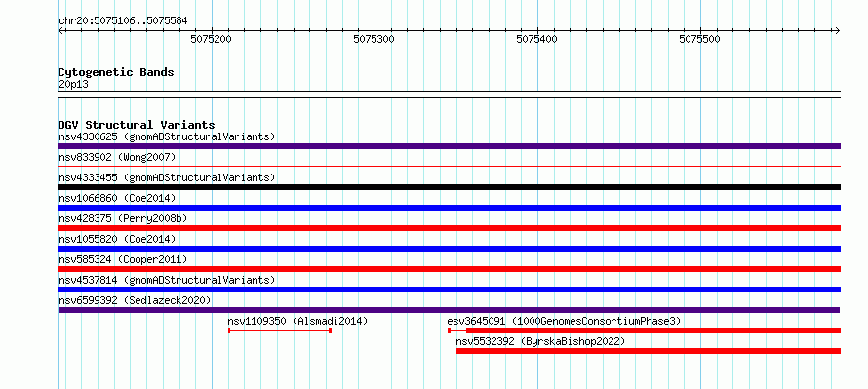Screen dimensions: 868x389
Task: Click the red bar under nsv585324
Action: [x=449, y=269]
